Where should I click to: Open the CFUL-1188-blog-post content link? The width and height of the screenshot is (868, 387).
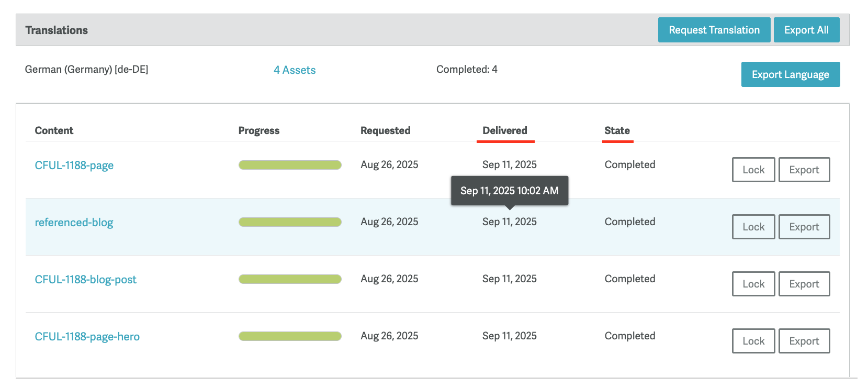(85, 280)
